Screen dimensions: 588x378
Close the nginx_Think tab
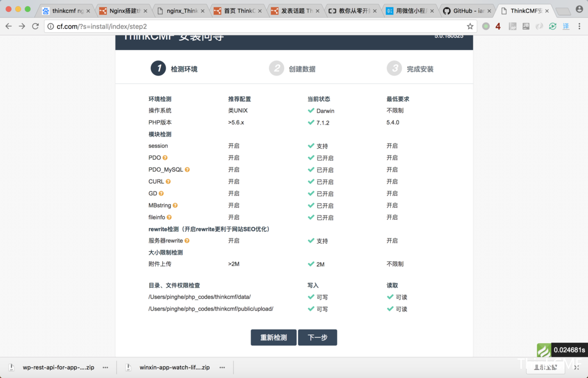coord(203,11)
